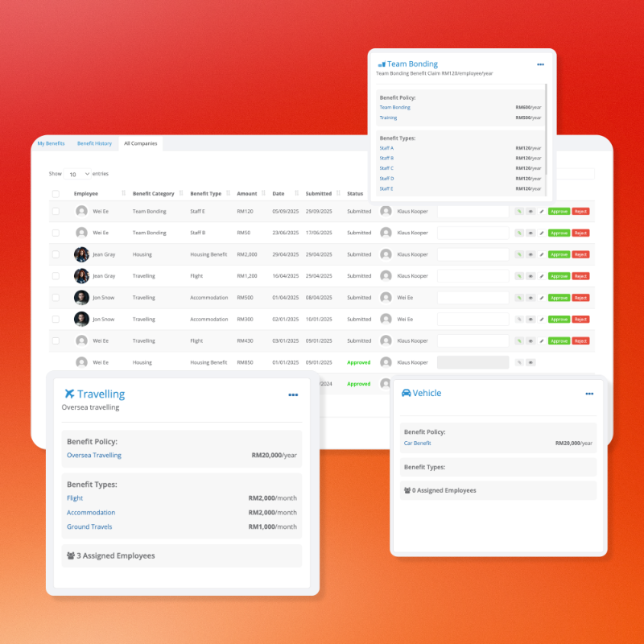Tick the select-all checkbox in table header
This screenshot has width=644, height=644.
(x=56, y=194)
